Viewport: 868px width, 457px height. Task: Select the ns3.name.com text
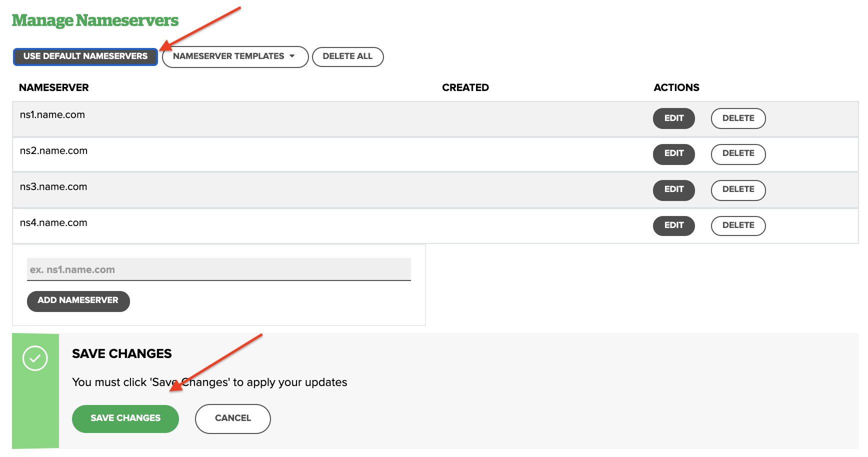pos(53,187)
